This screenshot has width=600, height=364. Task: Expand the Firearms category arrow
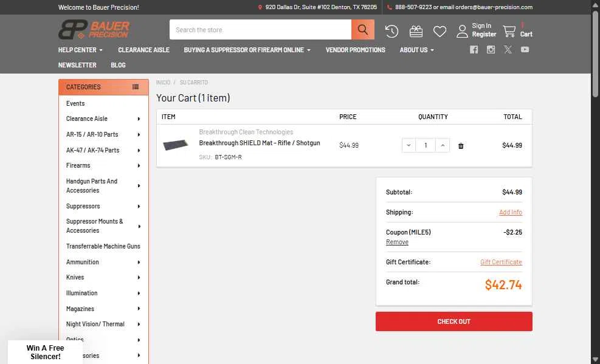coord(139,165)
